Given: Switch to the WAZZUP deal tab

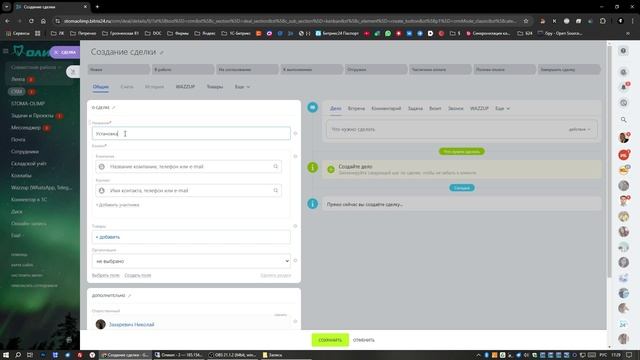Looking at the screenshot, I should pos(185,87).
